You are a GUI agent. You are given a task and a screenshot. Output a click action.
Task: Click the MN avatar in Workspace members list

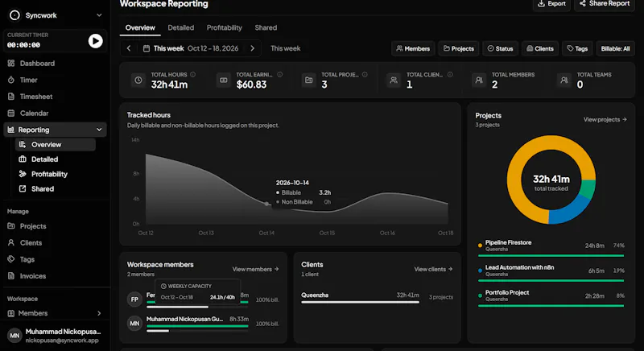point(134,324)
